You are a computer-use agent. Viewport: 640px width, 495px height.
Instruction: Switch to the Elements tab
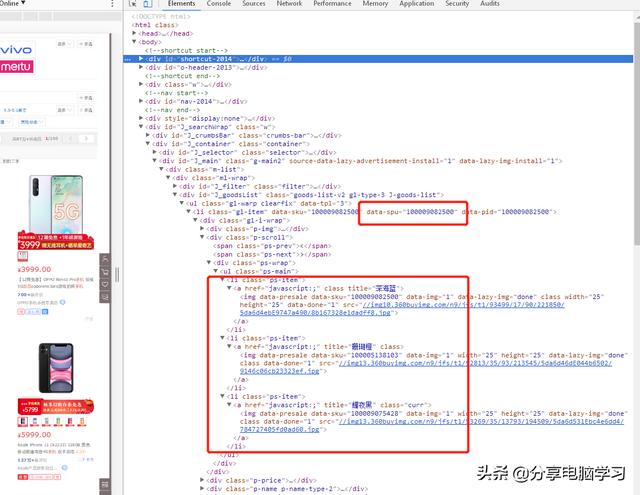tap(181, 4)
